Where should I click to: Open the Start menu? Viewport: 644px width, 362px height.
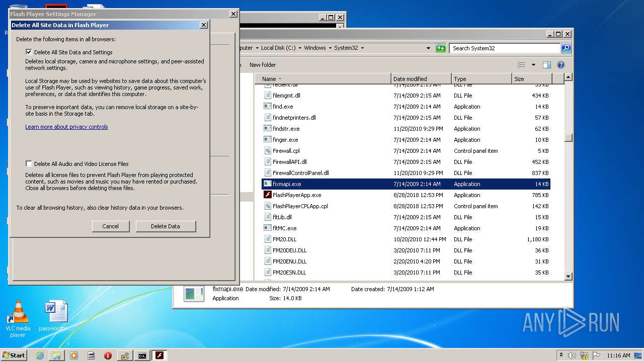tap(14, 355)
